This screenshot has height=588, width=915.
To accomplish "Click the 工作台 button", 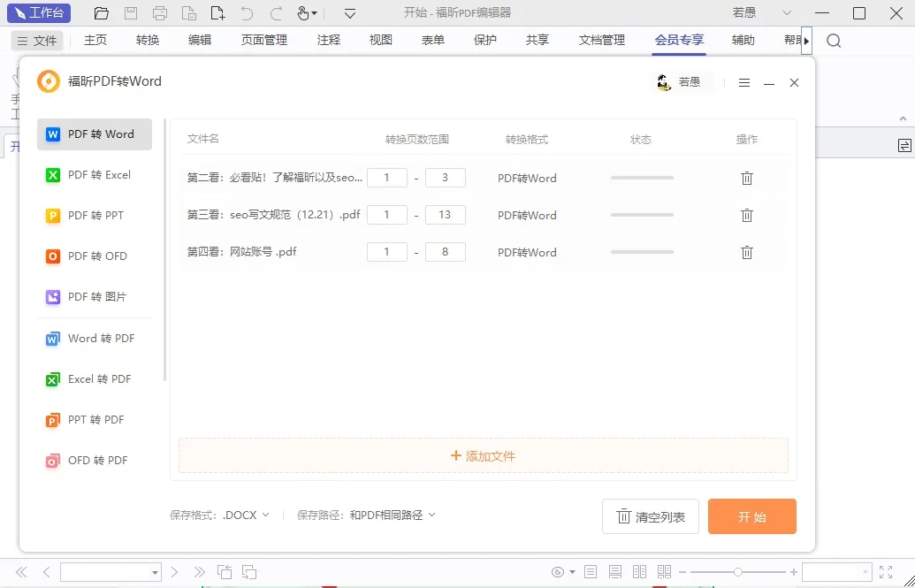I will [39, 13].
